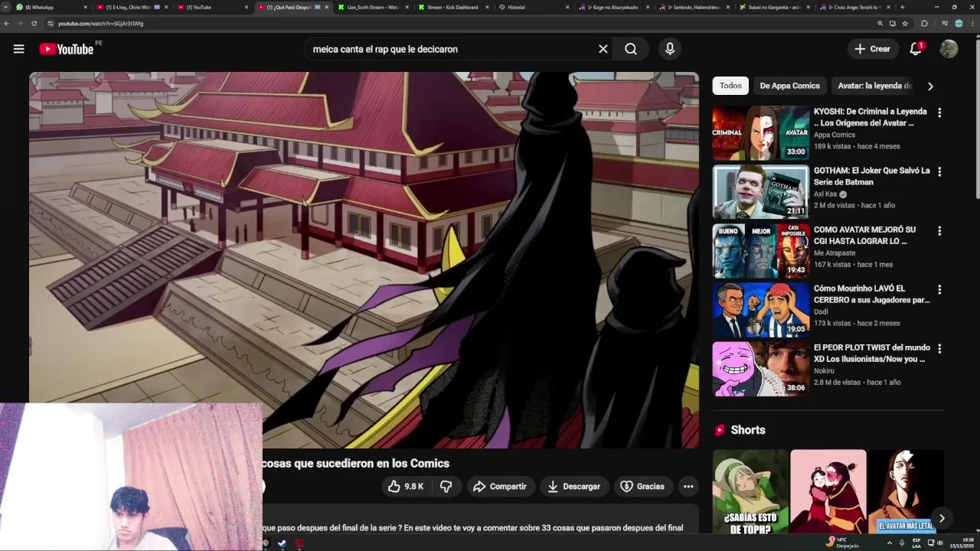Open the browser three-dot menu
980x551 pixels.
[972, 24]
